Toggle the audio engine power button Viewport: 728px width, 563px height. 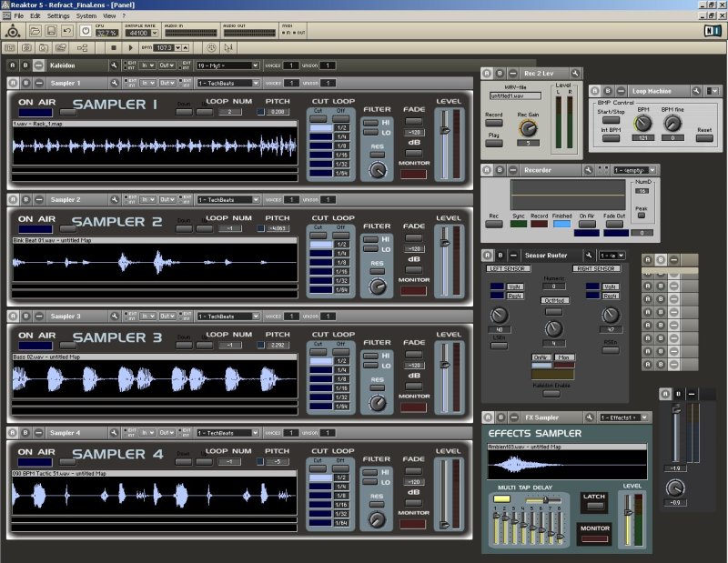coord(86,31)
